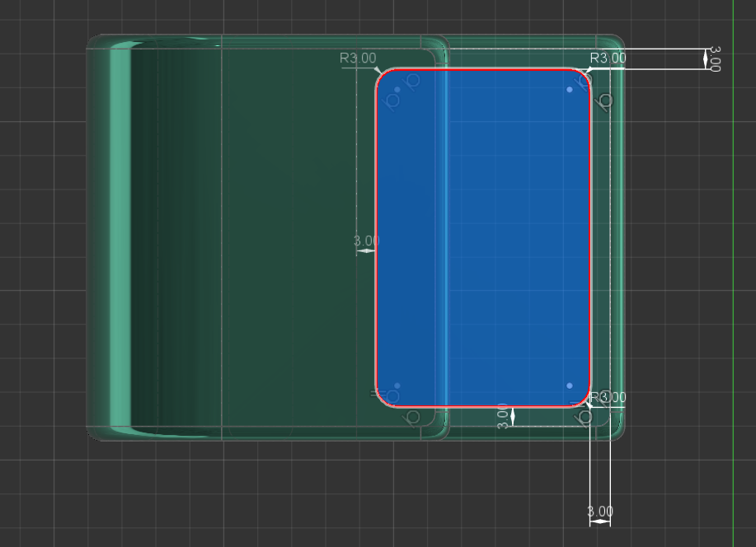Select the top-right fillet center point
Viewport: 756px width, 547px height.
(570, 89)
